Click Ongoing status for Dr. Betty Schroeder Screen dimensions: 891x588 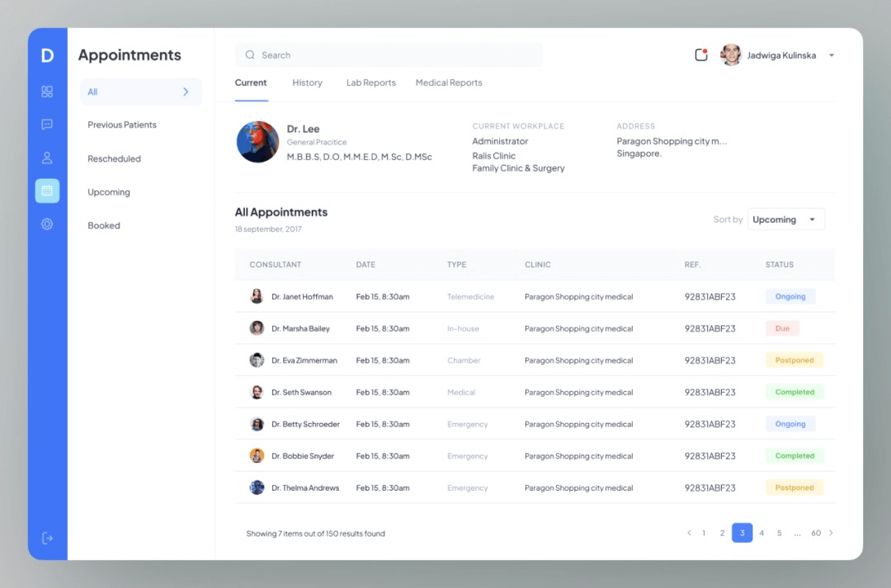point(790,424)
